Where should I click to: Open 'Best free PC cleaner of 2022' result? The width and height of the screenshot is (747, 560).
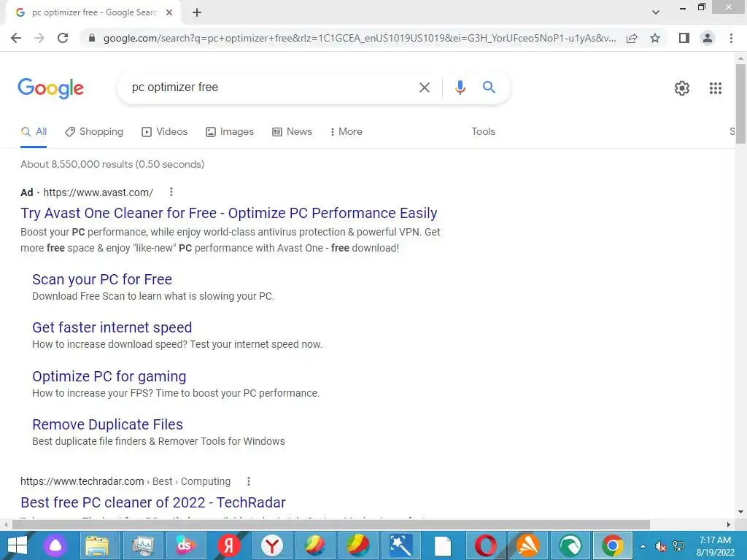153,502
